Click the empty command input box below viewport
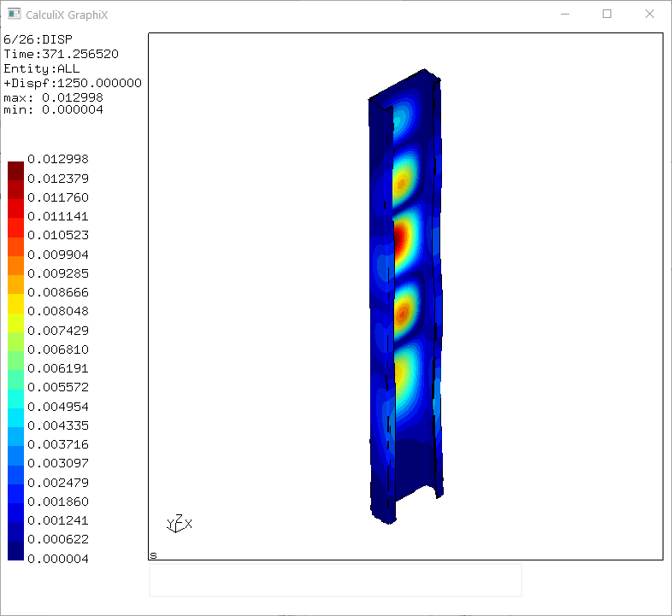The image size is (672, 616). point(335,580)
